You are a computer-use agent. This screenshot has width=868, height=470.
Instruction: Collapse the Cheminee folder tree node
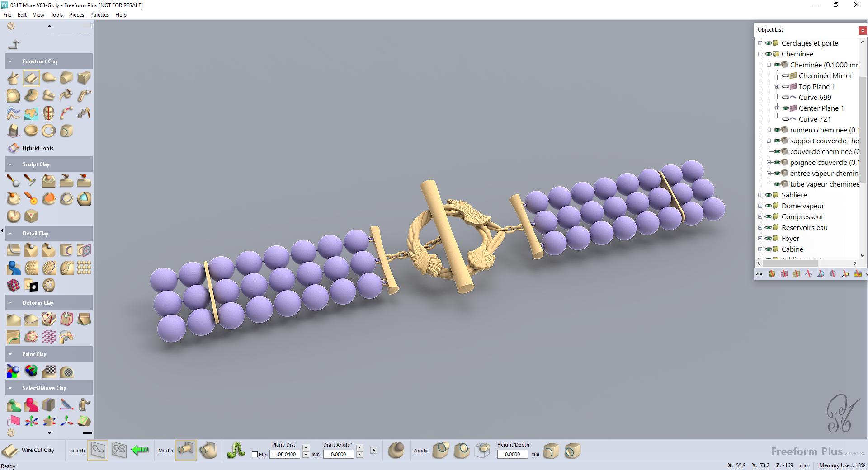point(760,54)
